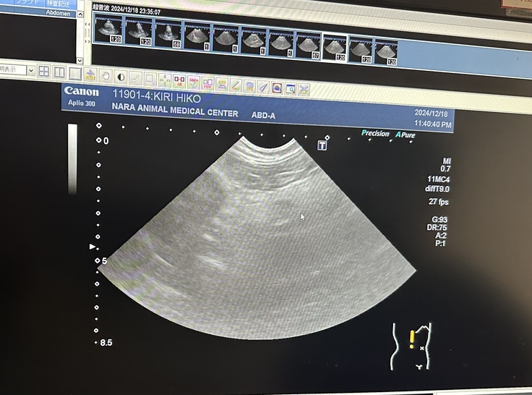Viewport: 532px width, 395px height.
Task: Select the line measurement tool
Action: click(135, 77)
